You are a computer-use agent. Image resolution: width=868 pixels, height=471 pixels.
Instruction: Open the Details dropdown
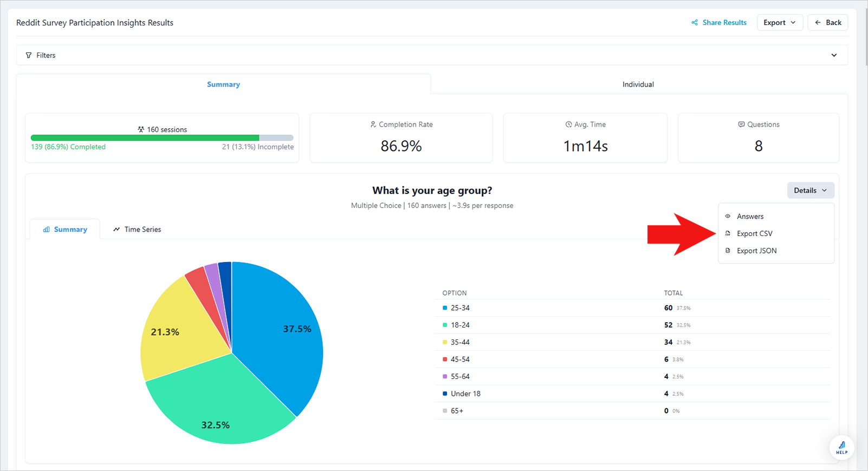pyautogui.click(x=811, y=191)
